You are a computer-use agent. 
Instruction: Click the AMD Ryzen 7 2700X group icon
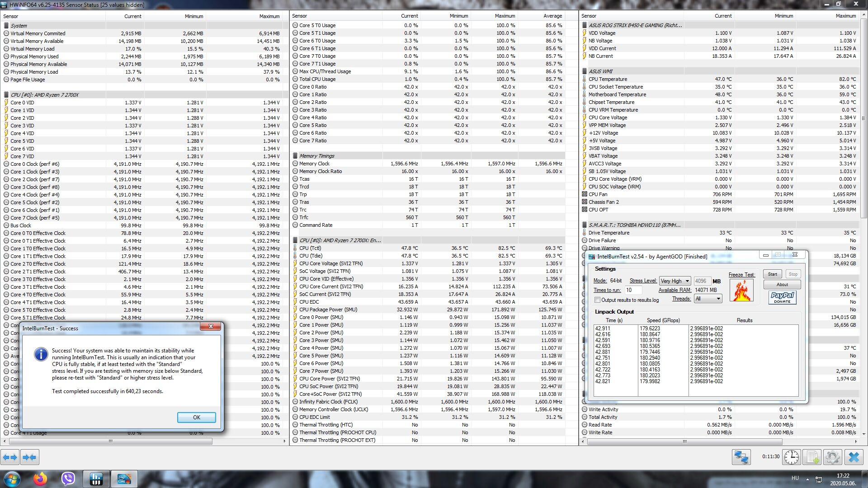6,95
